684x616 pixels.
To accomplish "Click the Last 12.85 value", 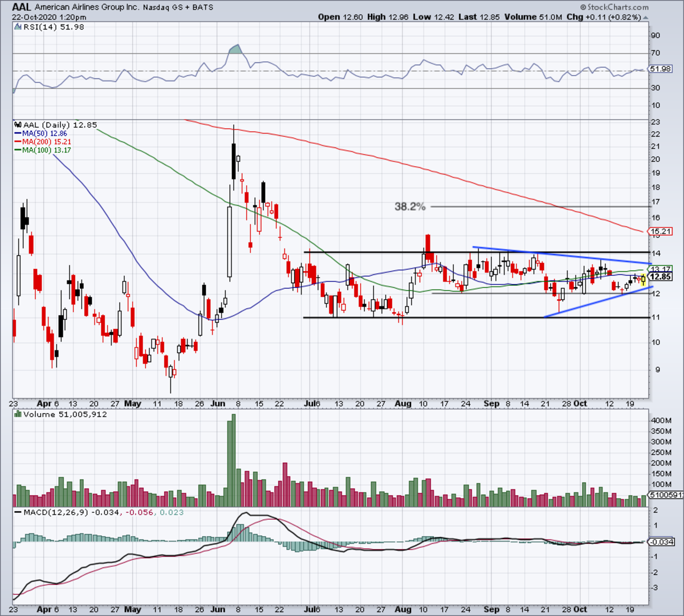I will (x=478, y=17).
